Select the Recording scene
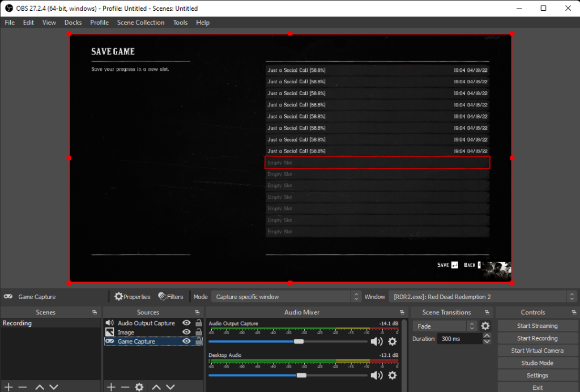 [50, 323]
